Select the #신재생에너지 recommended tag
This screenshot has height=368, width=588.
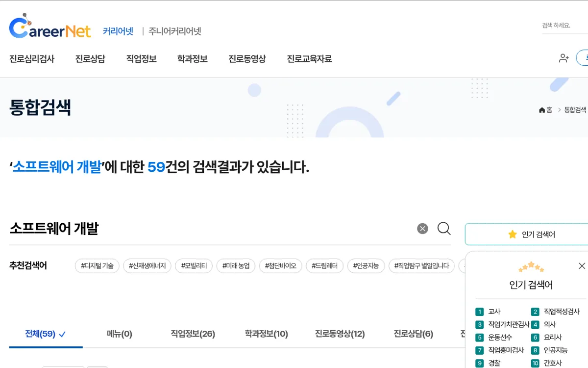pos(147,266)
